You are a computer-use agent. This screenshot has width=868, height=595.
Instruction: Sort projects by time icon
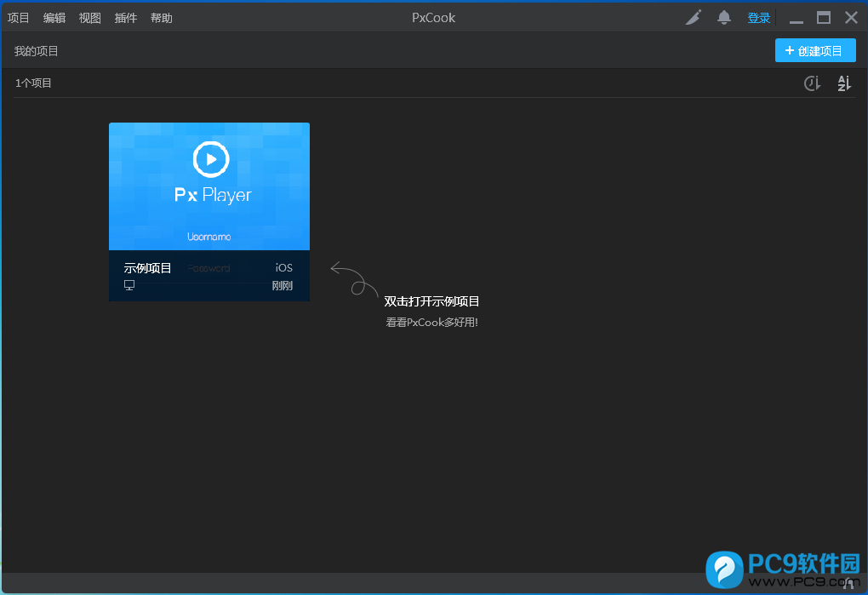812,83
